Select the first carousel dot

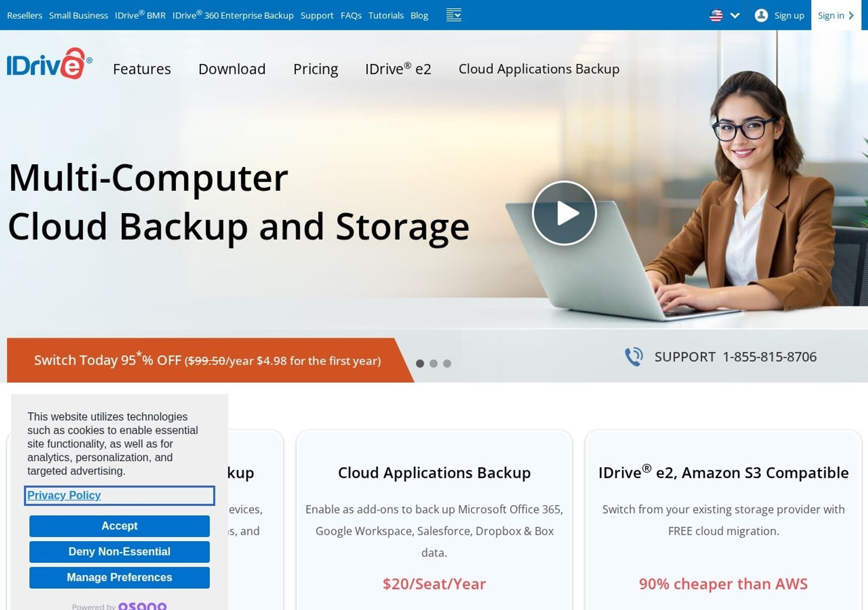coord(420,363)
